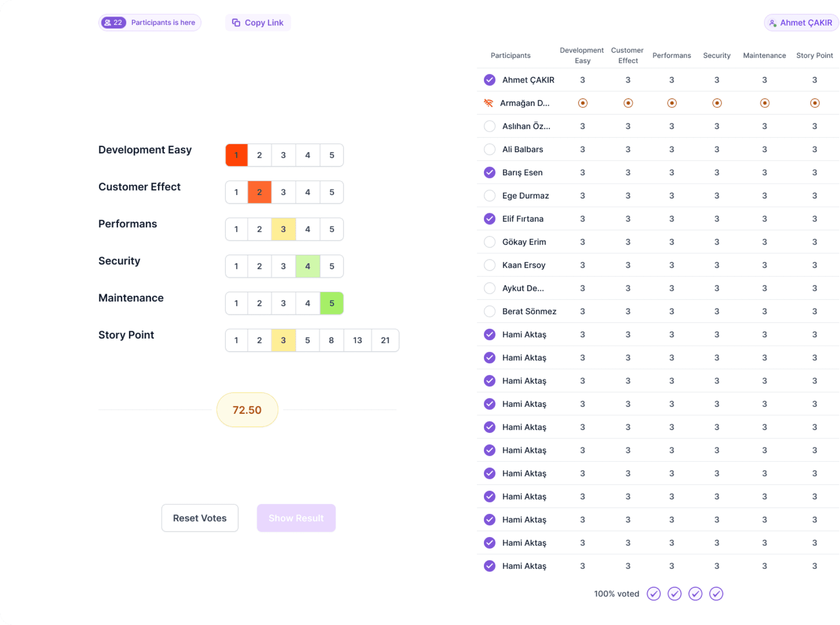This screenshot has height=625, width=840.
Task: Select rating 1 for Development Easy
Action: click(236, 155)
